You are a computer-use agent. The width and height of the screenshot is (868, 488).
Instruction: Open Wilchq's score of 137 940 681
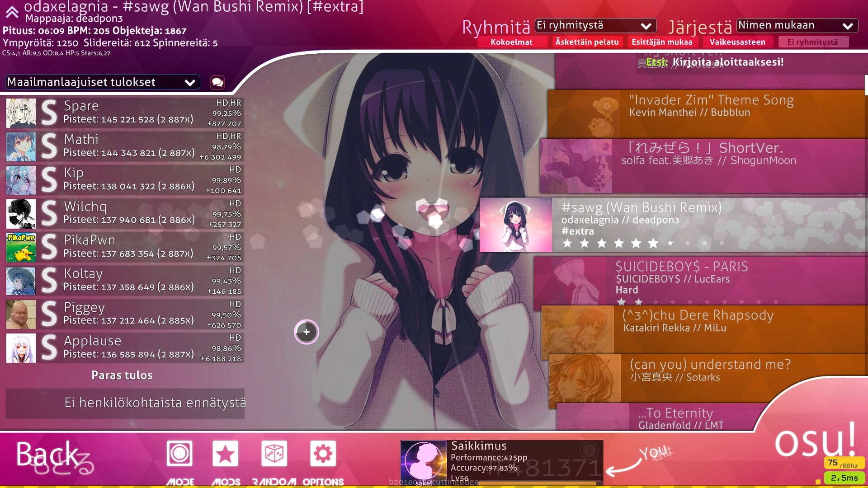[125, 214]
